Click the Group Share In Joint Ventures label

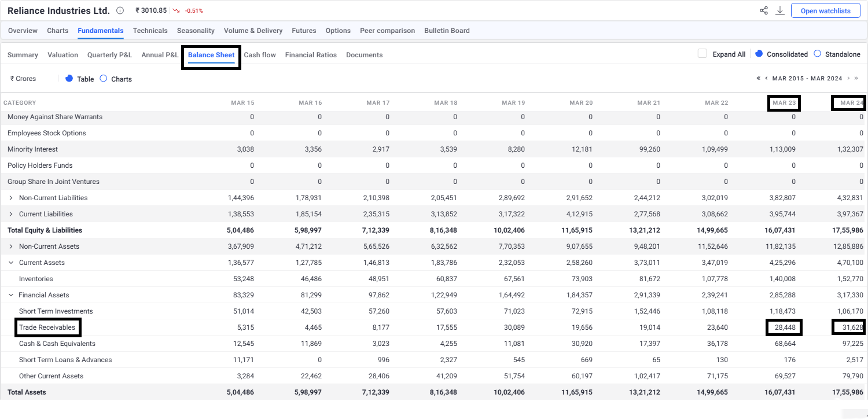(53, 182)
